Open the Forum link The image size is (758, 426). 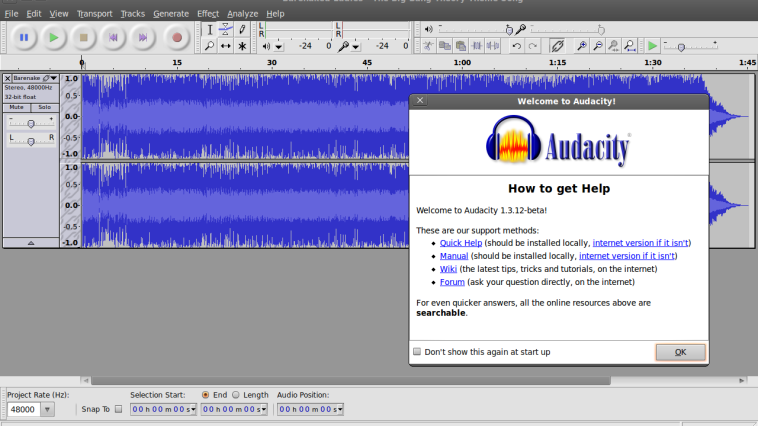point(452,282)
